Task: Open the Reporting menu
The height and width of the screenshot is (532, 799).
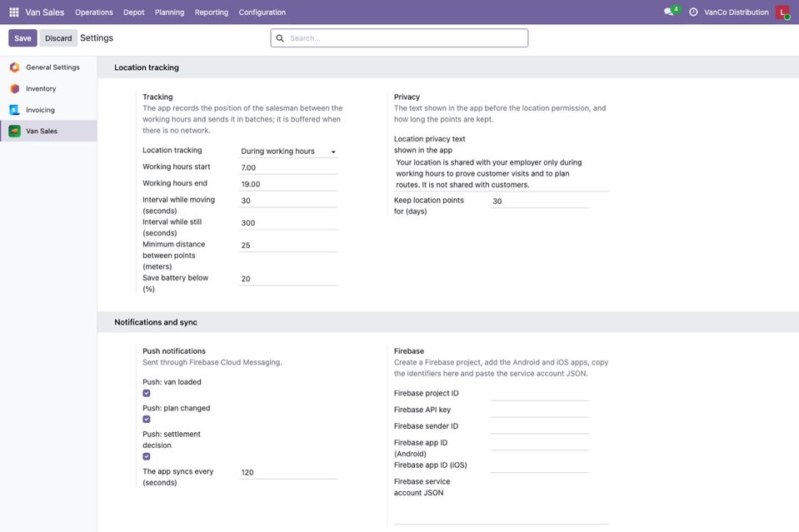Action: (x=212, y=12)
